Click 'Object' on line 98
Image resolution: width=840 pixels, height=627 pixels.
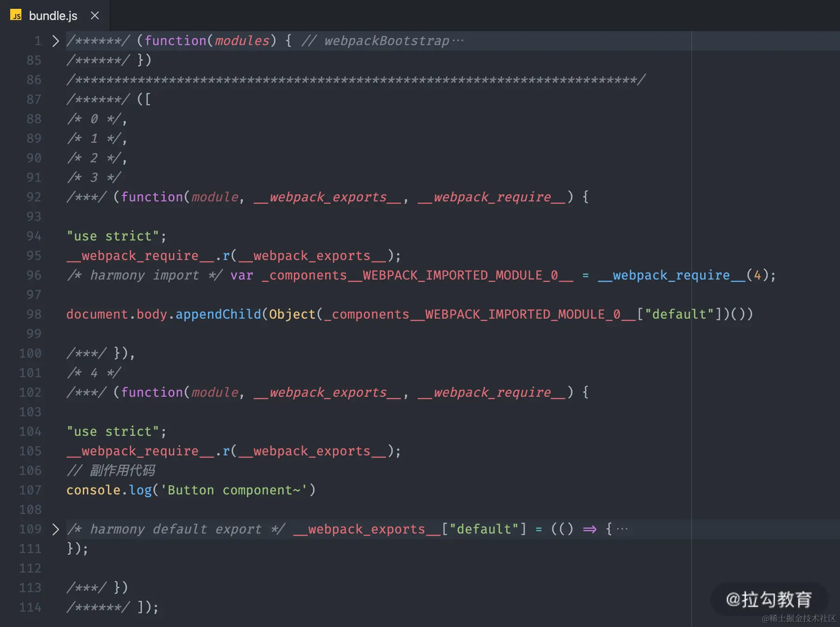293,314
